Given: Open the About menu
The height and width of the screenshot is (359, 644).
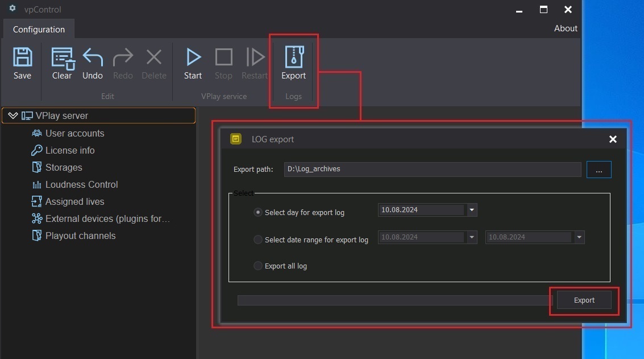Looking at the screenshot, I should point(566,28).
